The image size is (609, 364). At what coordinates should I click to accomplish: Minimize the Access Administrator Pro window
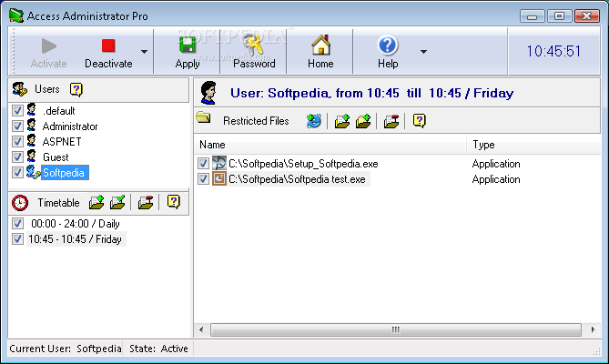tap(533, 16)
